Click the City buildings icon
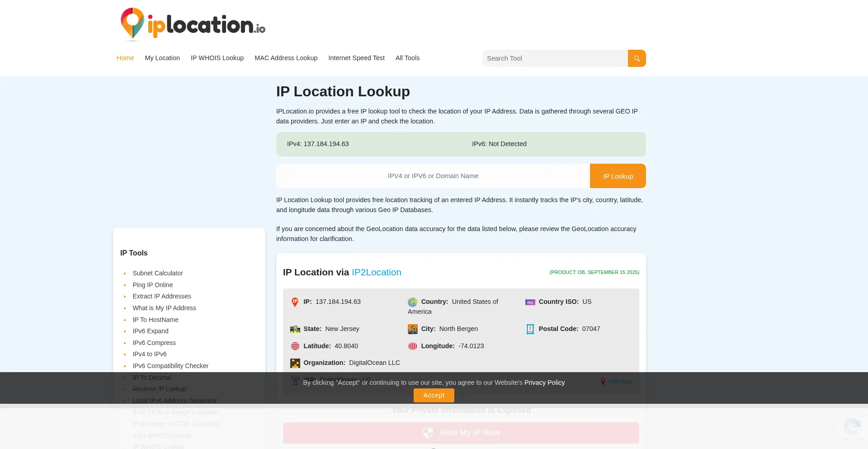 pos(412,329)
